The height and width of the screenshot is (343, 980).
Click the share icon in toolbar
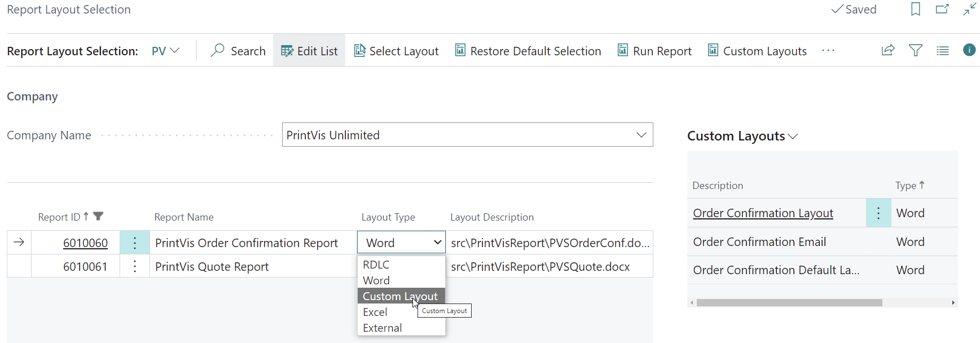tap(888, 51)
